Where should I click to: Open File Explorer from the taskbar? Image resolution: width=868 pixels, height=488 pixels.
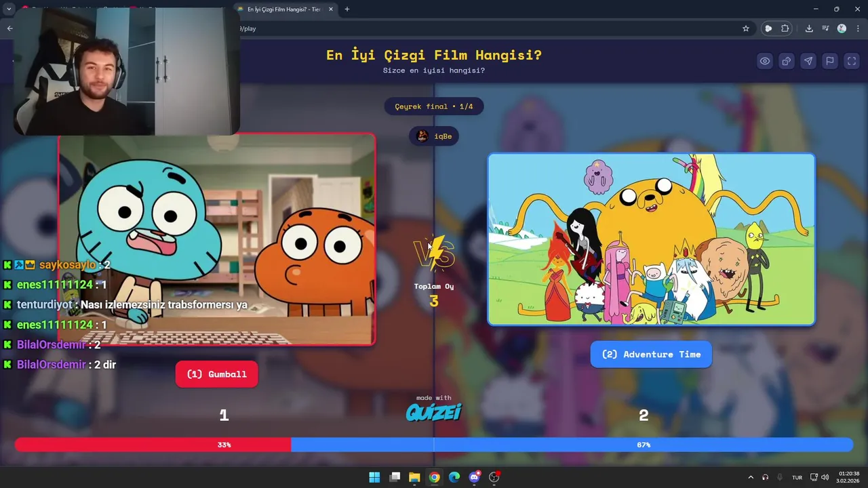414,477
